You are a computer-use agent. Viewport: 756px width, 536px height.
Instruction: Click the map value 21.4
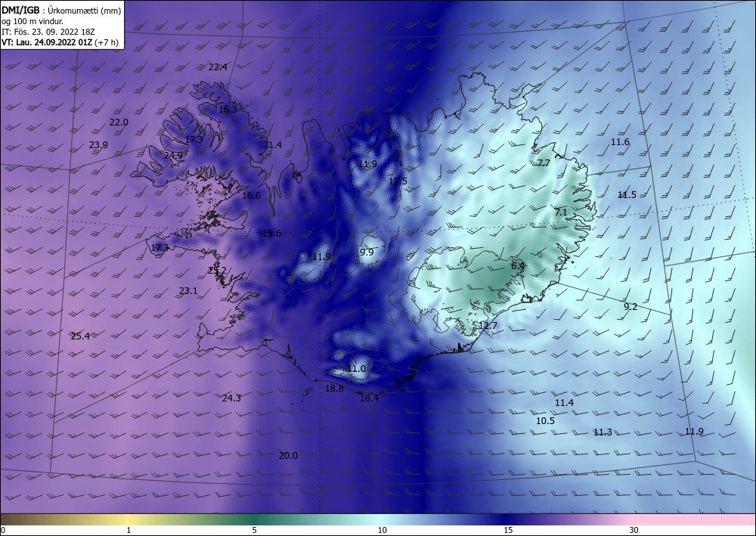click(272, 144)
